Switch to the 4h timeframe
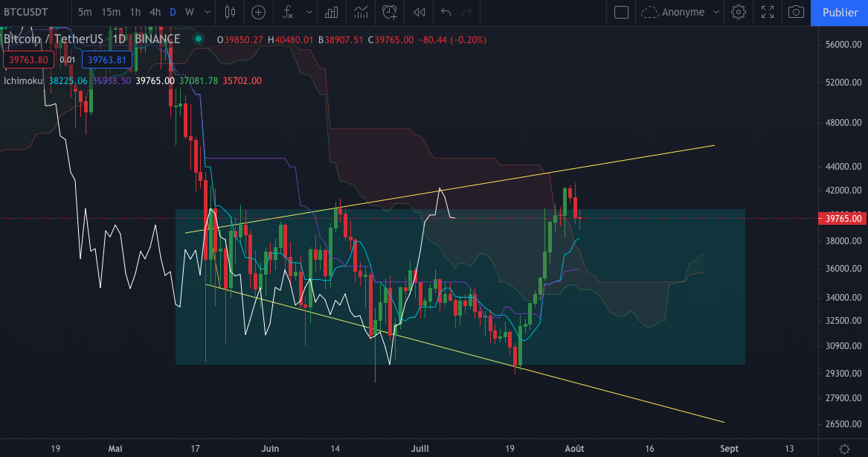868x457 pixels. (154, 13)
